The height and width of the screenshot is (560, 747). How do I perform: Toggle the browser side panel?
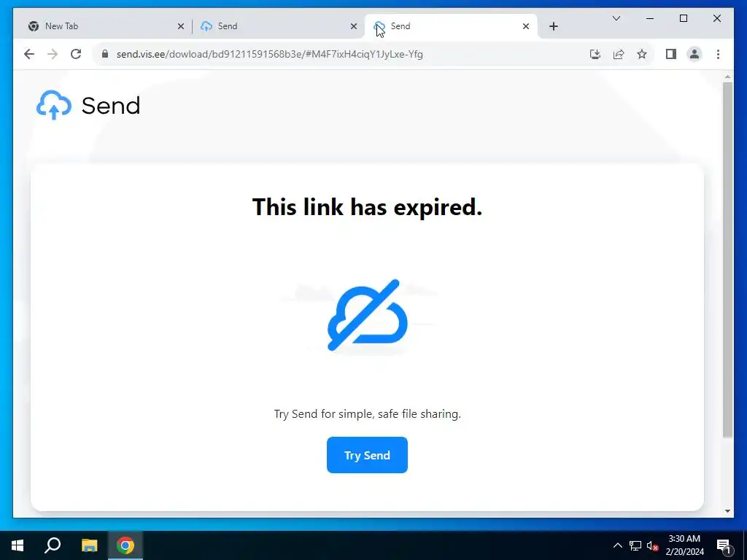tap(671, 54)
